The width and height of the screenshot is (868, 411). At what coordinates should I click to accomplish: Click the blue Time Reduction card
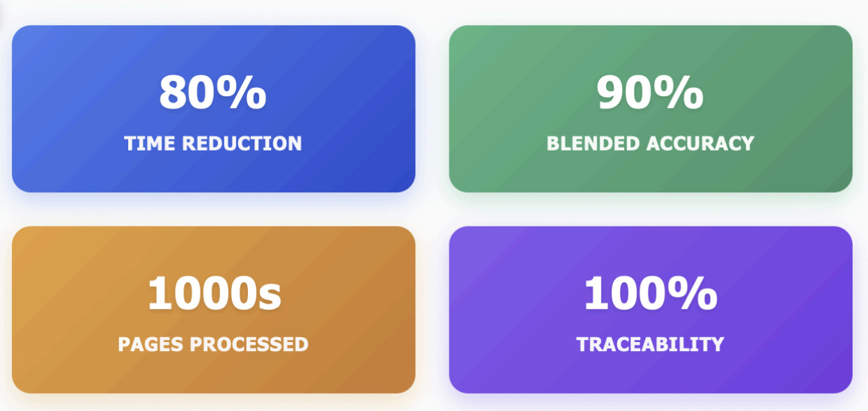tap(213, 109)
